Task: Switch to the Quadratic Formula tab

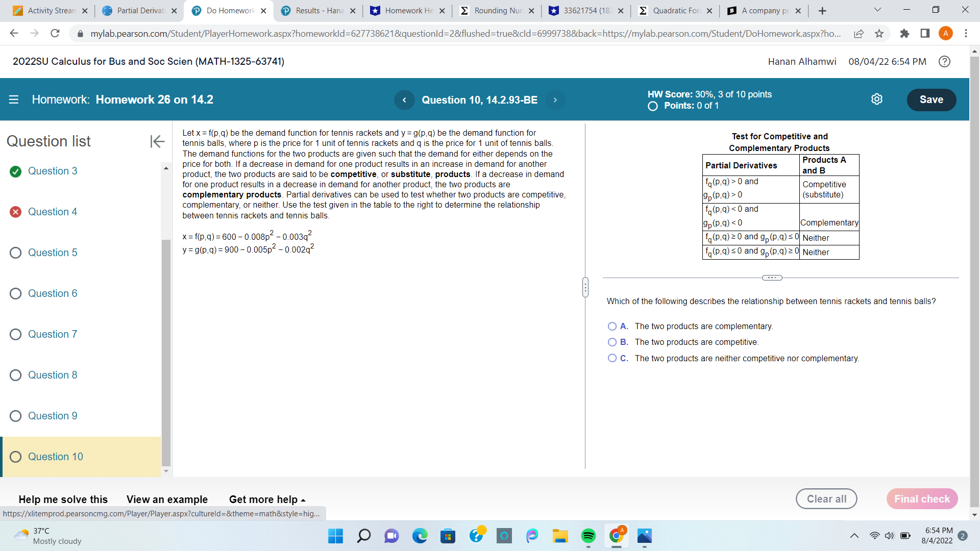Action: (675, 10)
